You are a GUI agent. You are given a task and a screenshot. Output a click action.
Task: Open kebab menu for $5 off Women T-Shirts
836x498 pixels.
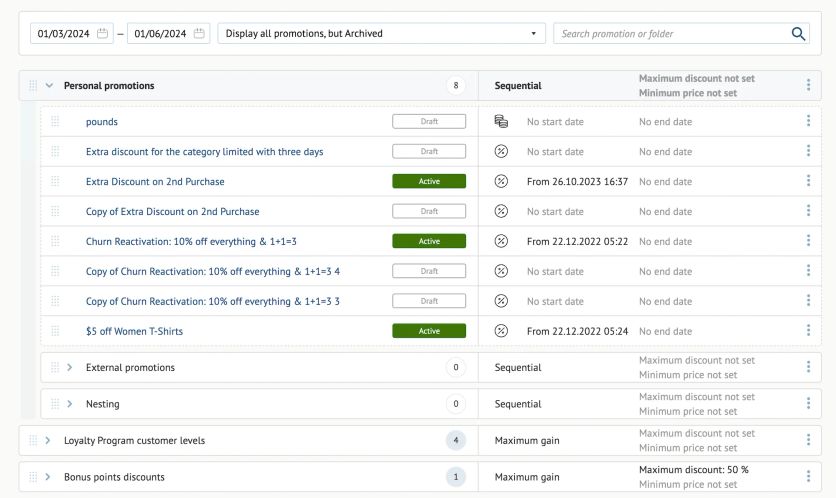coord(808,330)
